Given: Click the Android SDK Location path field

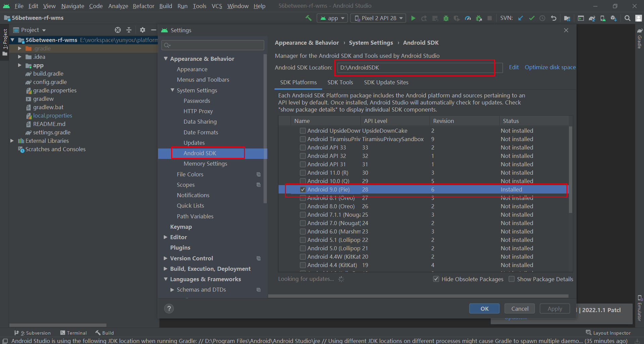Looking at the screenshot, I should pyautogui.click(x=420, y=68).
